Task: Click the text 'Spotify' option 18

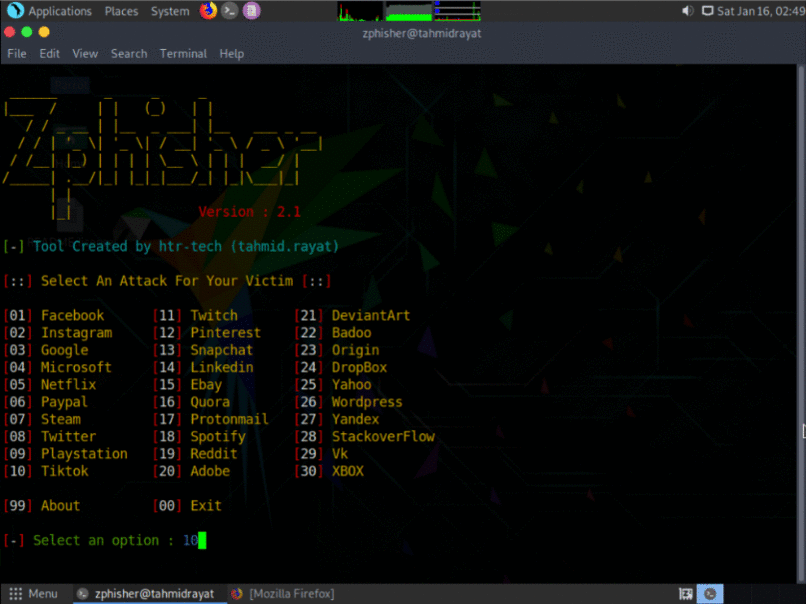Action: pos(218,437)
